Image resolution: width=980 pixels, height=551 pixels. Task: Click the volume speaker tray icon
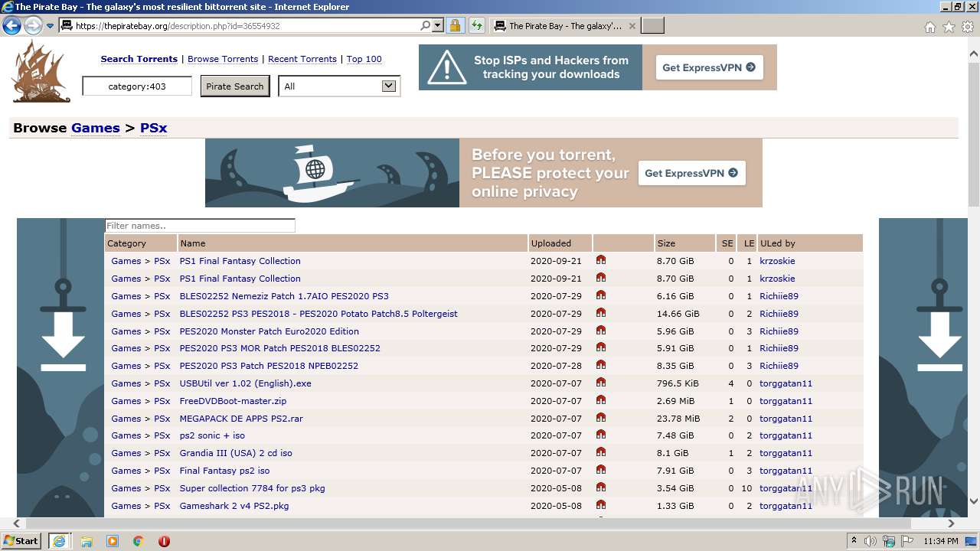pos(871,541)
